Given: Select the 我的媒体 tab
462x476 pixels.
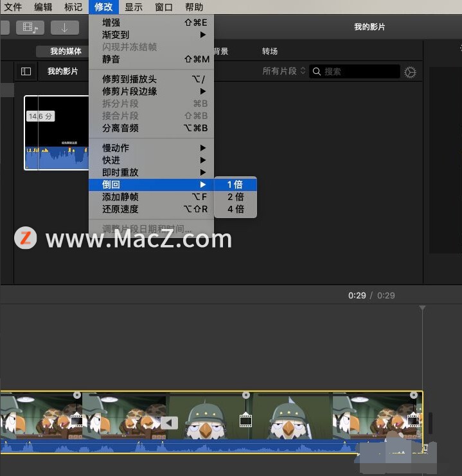Looking at the screenshot, I should pos(66,51).
